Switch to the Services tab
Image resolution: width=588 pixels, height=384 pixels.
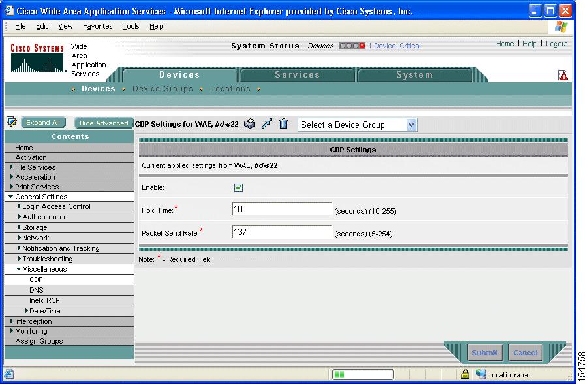click(298, 74)
